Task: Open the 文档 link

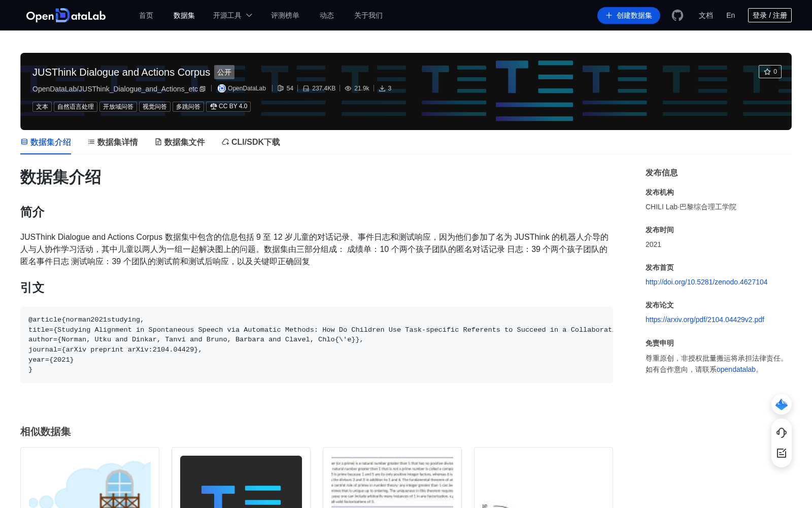Action: click(706, 15)
